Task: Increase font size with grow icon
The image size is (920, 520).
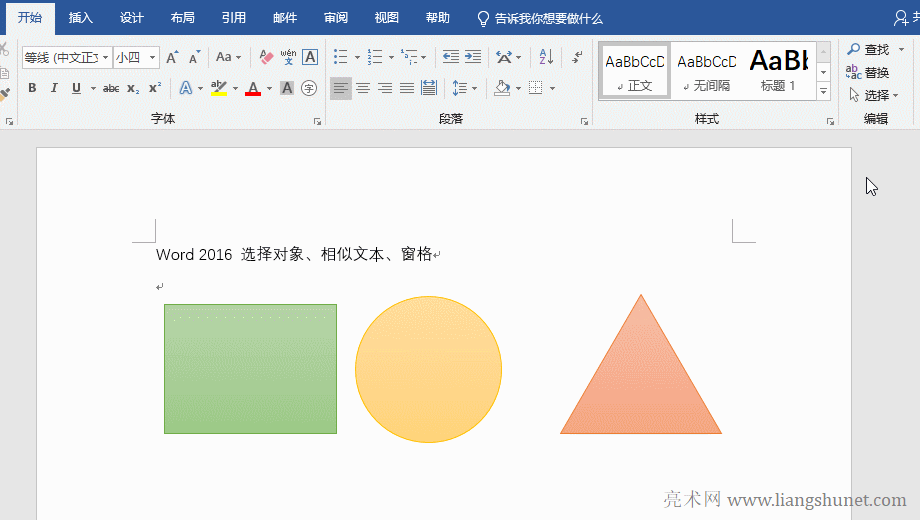Action: point(172,58)
